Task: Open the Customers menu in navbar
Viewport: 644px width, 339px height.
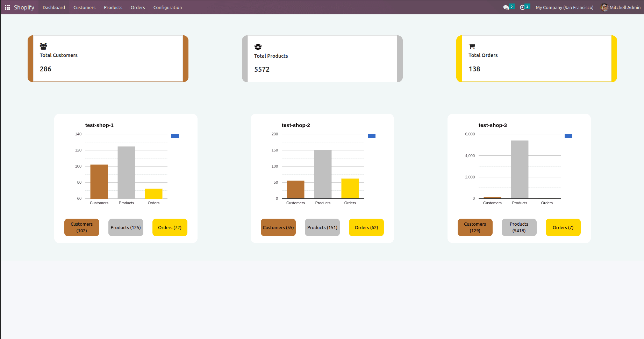Action: tap(84, 7)
